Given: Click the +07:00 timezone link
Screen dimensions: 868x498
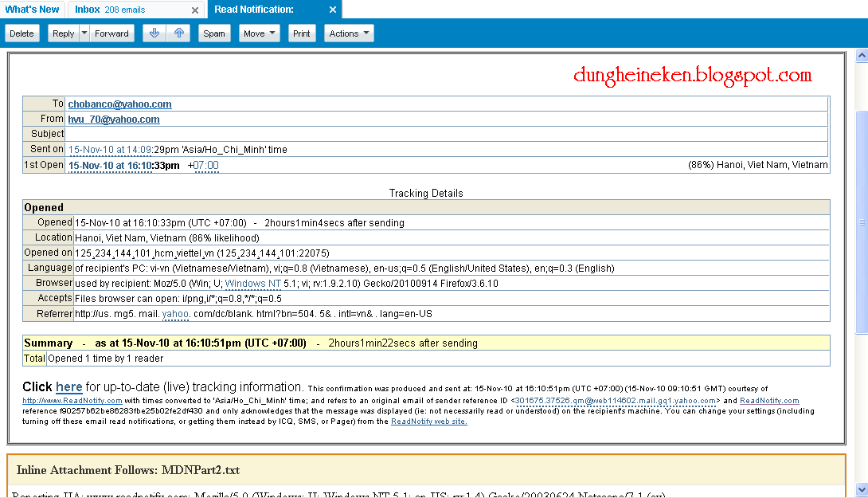Looking at the screenshot, I should [x=206, y=166].
